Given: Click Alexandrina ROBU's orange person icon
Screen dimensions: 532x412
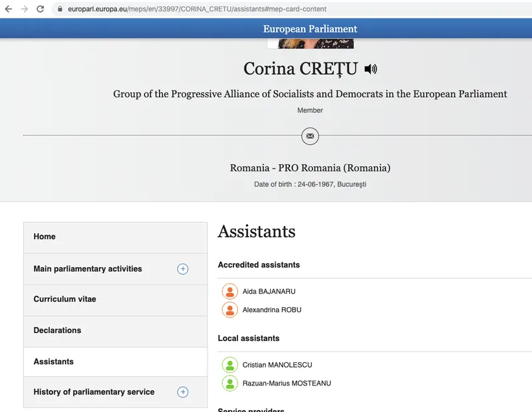Looking at the screenshot, I should 229,310.
